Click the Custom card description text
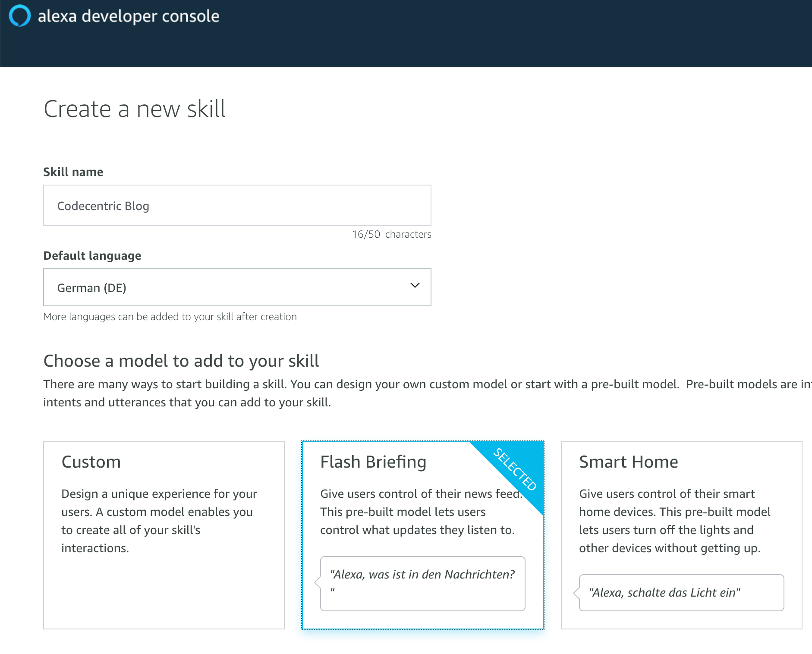 pyautogui.click(x=159, y=521)
